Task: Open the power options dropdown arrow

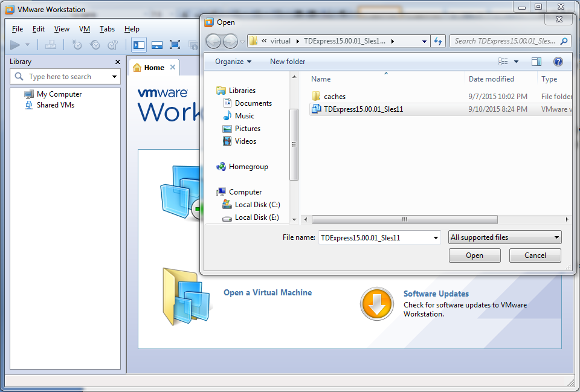Action: [27, 45]
